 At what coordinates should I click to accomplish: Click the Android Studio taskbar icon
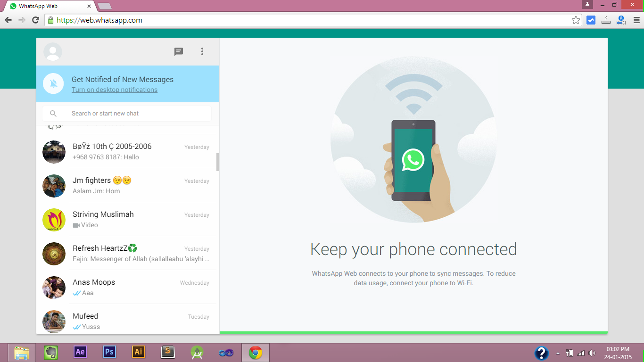[x=197, y=352]
